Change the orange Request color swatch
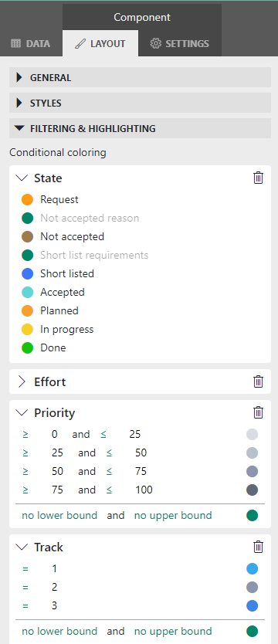The height and width of the screenshot is (644, 278). [x=27, y=199]
